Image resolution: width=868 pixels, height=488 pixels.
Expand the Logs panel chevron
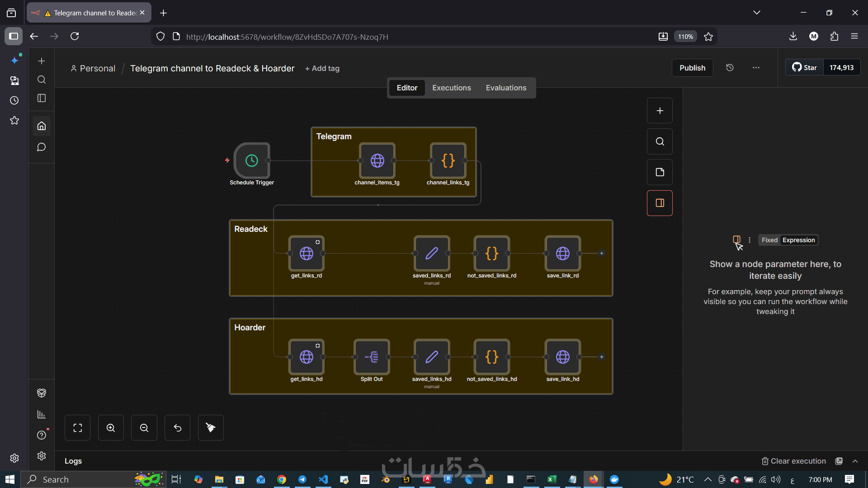click(x=855, y=461)
